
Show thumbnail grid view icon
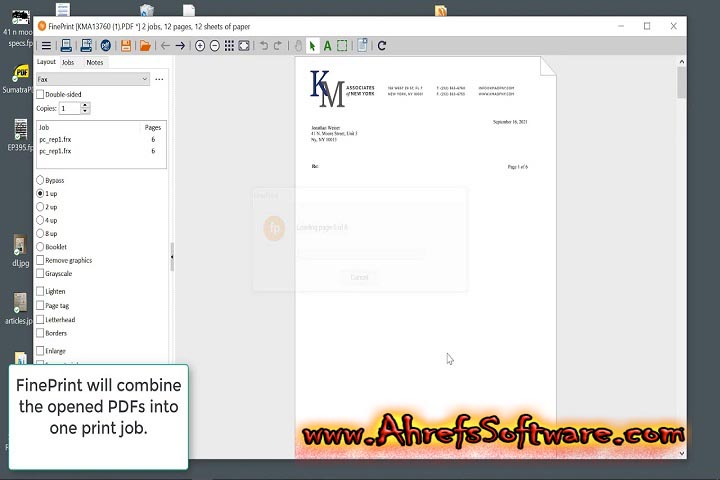pos(229,45)
